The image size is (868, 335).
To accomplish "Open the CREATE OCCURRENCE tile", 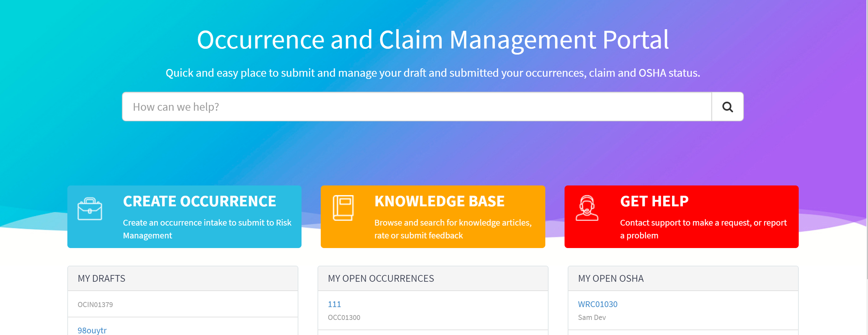I will pos(184,217).
